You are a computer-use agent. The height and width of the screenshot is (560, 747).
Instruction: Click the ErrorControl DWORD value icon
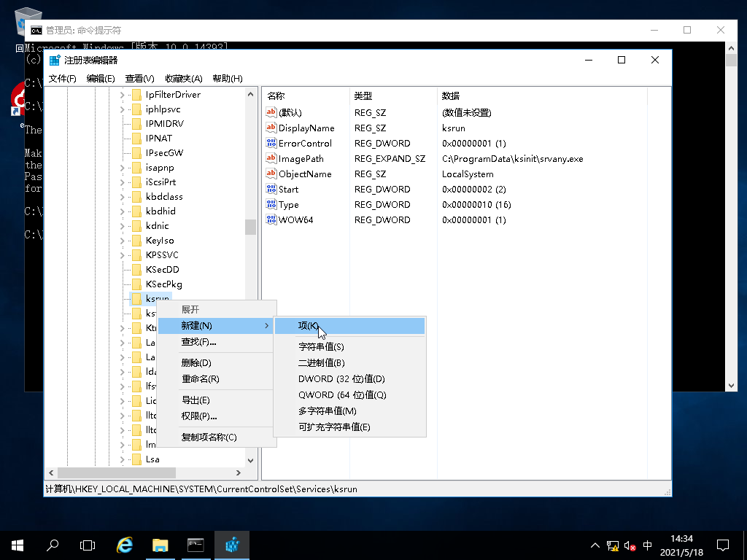[272, 144]
